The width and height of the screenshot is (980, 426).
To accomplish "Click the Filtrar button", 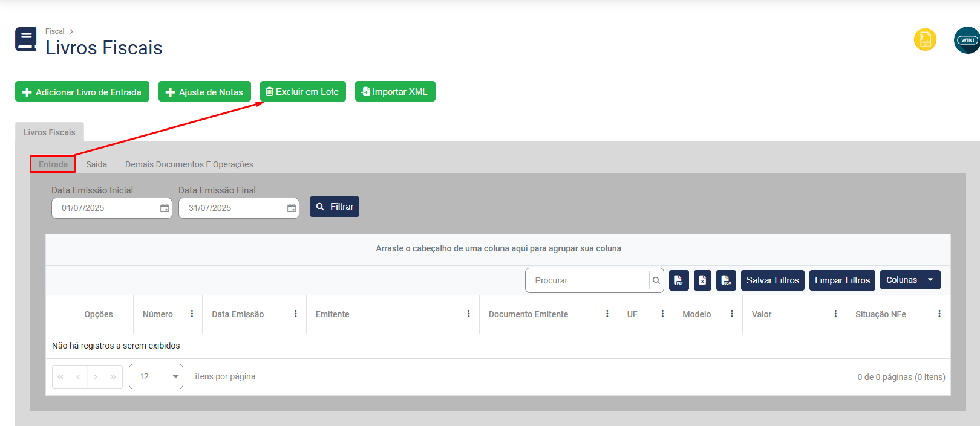I will (335, 207).
